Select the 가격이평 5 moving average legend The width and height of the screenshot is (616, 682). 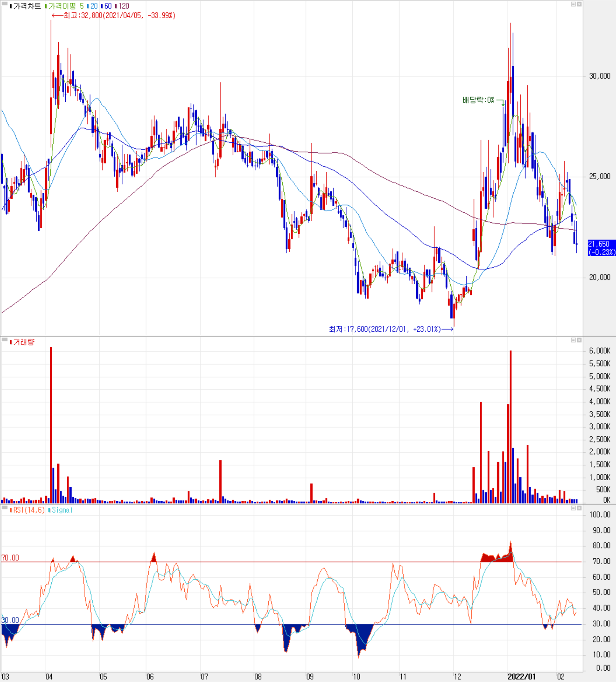64,6
